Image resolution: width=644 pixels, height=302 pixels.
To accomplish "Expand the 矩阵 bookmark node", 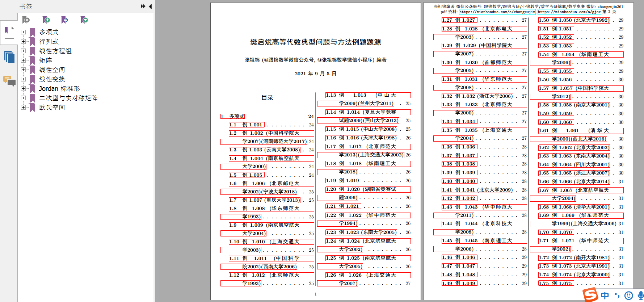I will [x=23, y=60].
